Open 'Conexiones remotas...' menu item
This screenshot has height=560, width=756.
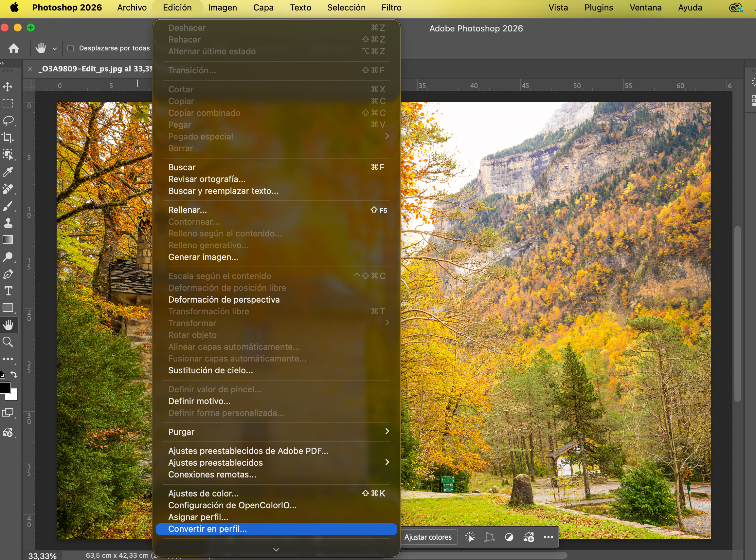[277, 475]
